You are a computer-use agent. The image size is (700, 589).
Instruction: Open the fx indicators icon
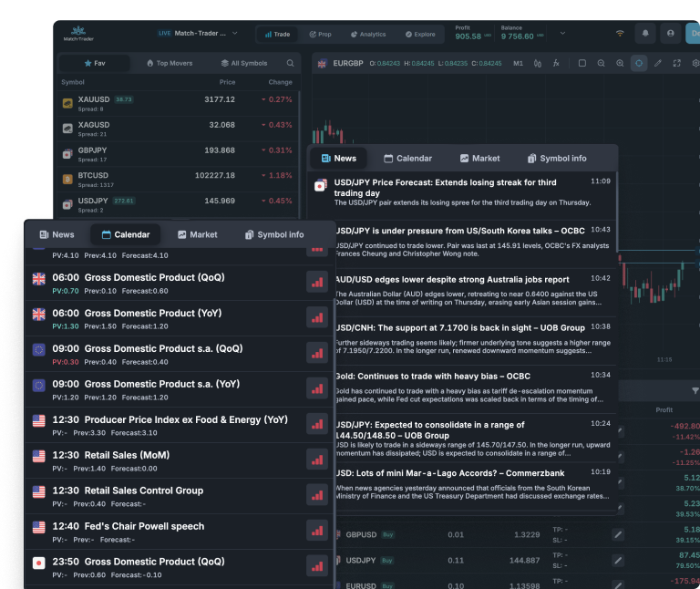click(556, 64)
